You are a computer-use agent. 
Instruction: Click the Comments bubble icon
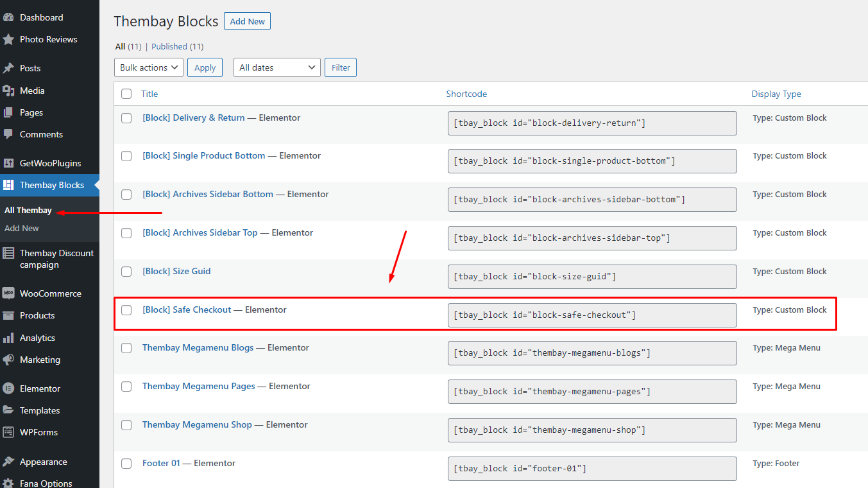pyautogui.click(x=8, y=134)
